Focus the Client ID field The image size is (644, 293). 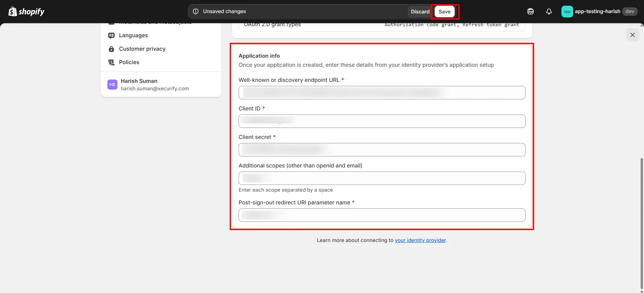click(x=382, y=121)
